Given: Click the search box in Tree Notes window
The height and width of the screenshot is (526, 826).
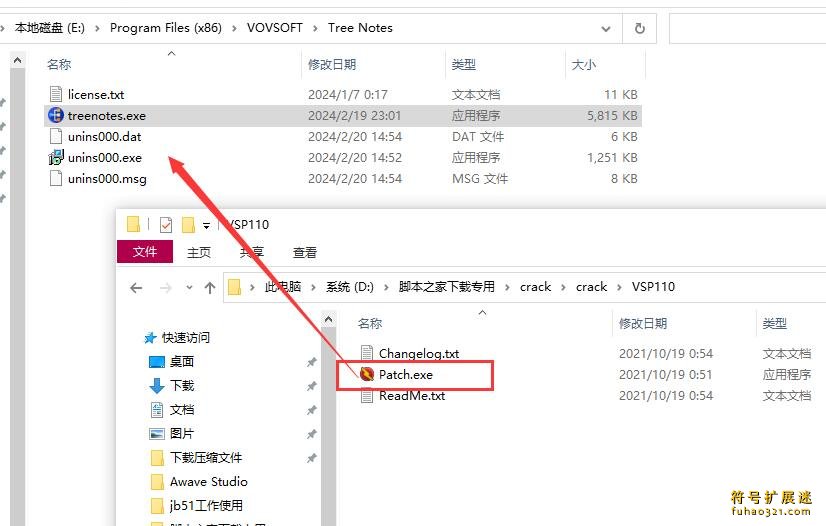Looking at the screenshot, I should point(747,28).
